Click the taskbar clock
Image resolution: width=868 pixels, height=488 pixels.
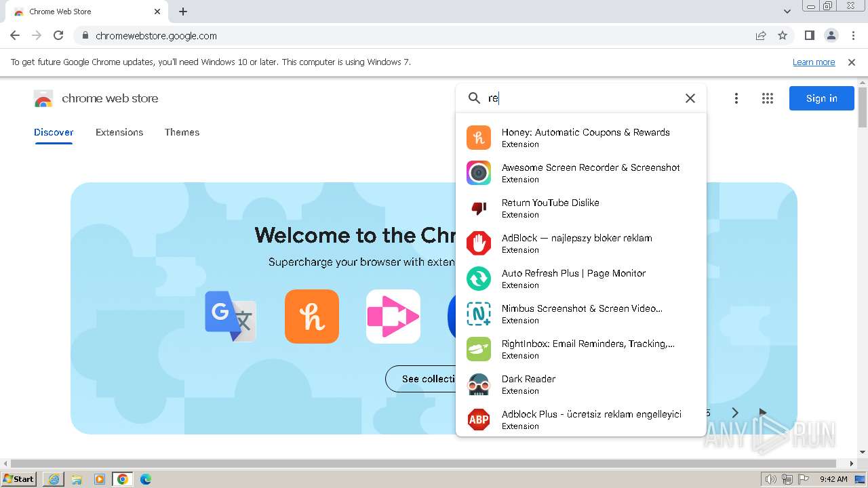(833, 479)
